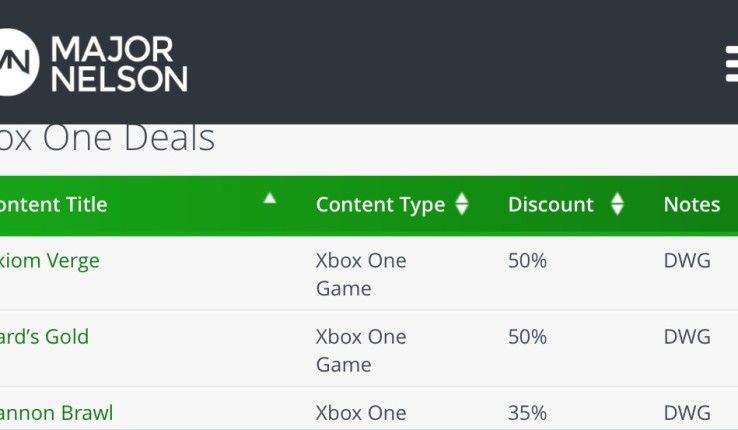Click the Discount column header text
738x430 pixels.
[550, 205]
